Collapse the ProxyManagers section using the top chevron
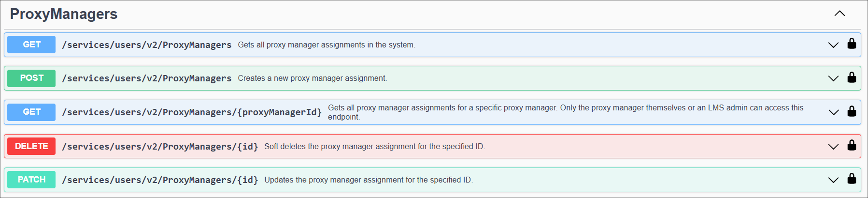The image size is (868, 198). click(840, 14)
